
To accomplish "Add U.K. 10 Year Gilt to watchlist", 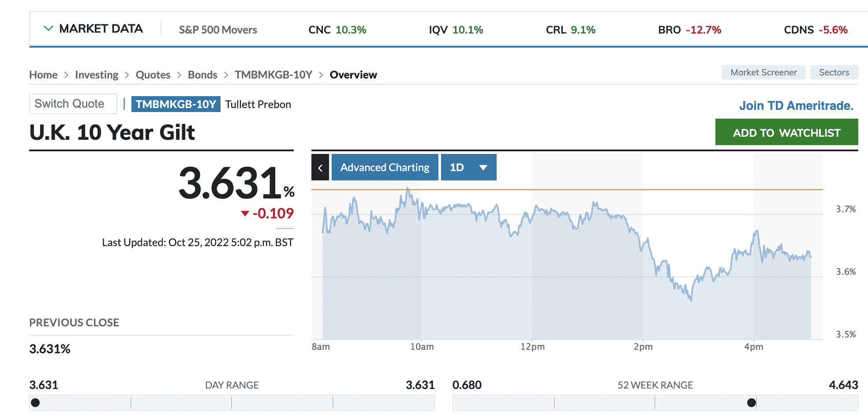I will pos(786,132).
